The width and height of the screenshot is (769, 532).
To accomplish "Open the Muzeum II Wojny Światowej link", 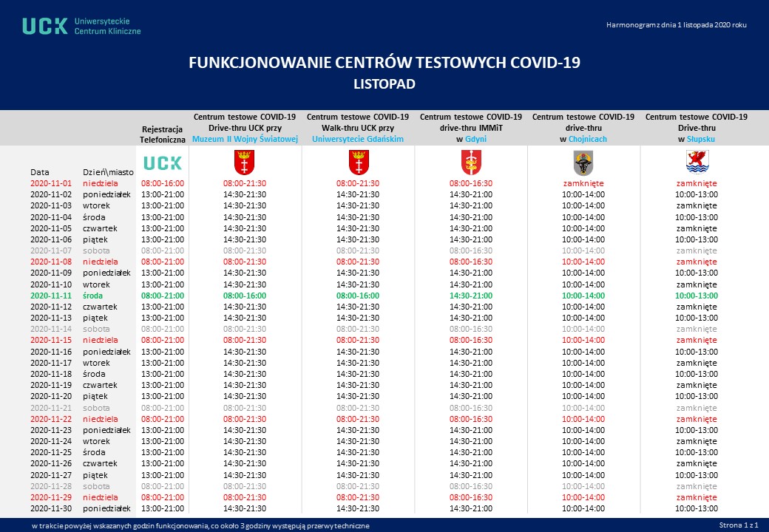I will 244,139.
